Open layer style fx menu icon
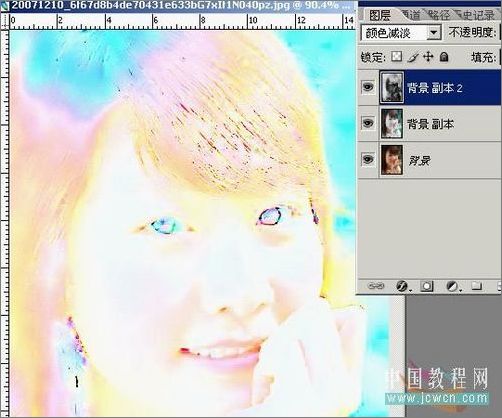The image size is (502, 418). click(x=403, y=286)
